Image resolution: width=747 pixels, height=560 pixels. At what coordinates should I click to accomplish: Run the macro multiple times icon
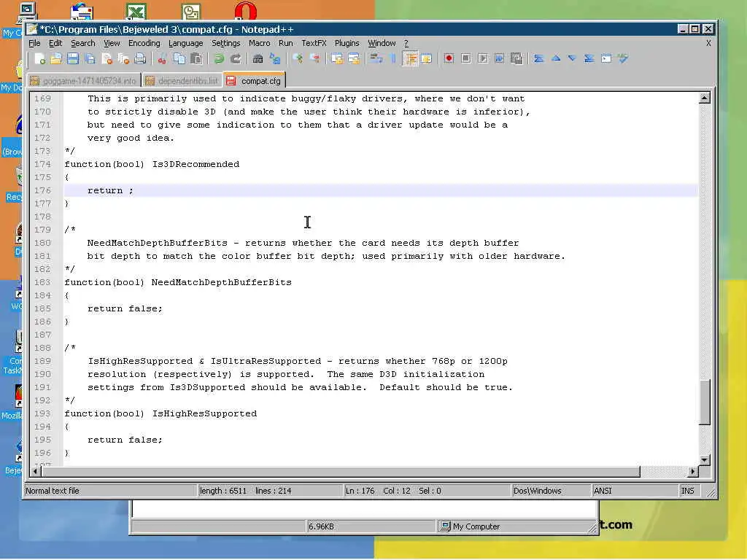499,58
